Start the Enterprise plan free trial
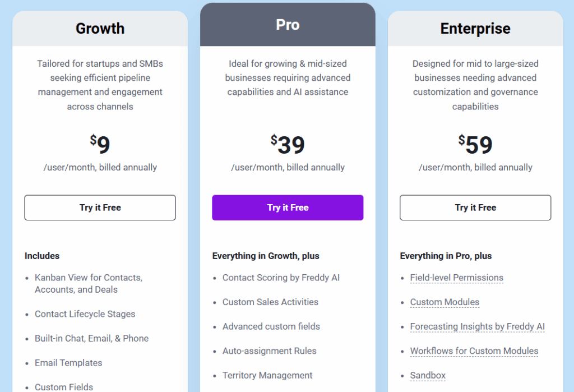 pos(475,207)
